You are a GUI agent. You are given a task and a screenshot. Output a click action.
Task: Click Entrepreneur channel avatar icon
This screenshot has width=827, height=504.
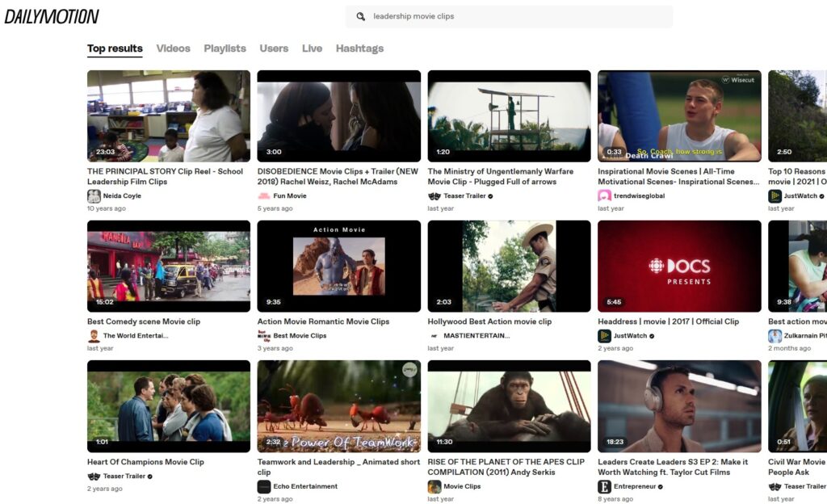click(604, 487)
